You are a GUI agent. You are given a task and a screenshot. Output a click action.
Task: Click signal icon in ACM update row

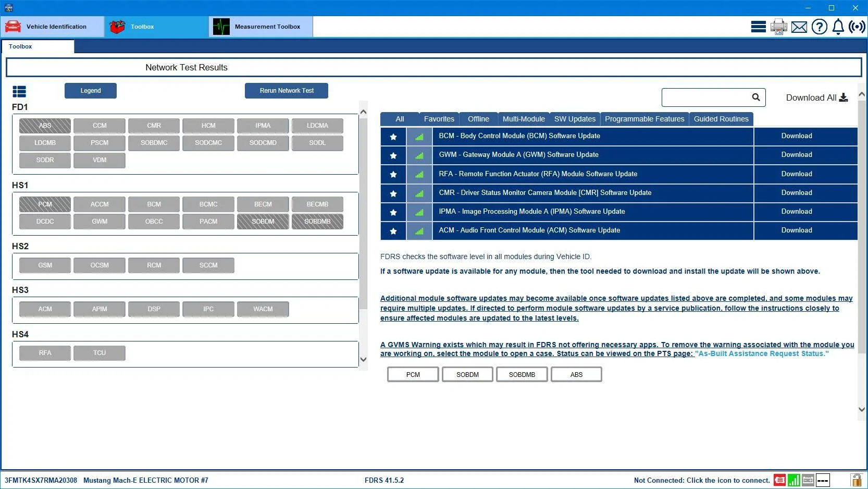tap(419, 231)
